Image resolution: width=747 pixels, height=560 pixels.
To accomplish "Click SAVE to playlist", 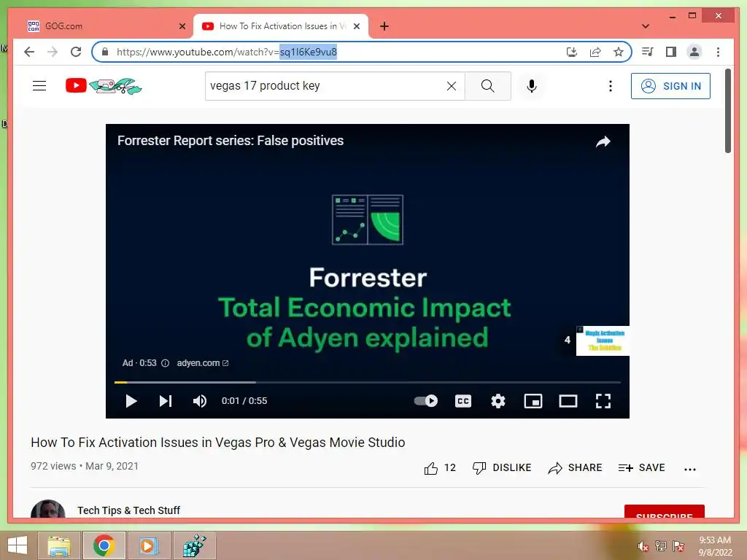I will [641, 468].
